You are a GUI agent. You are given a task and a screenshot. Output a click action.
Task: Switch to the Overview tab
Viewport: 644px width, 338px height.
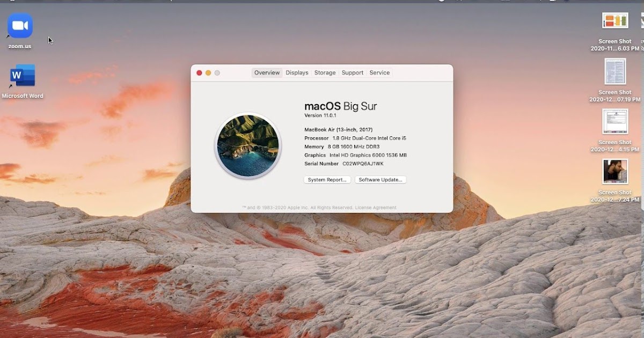(267, 72)
